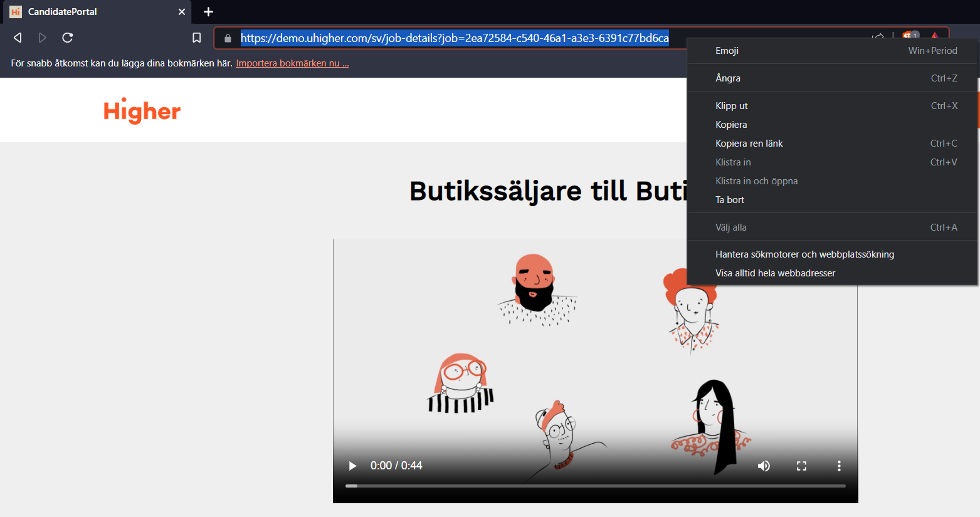The image size is (980, 517).
Task: Choose Ångra from the context menu
Action: point(728,78)
